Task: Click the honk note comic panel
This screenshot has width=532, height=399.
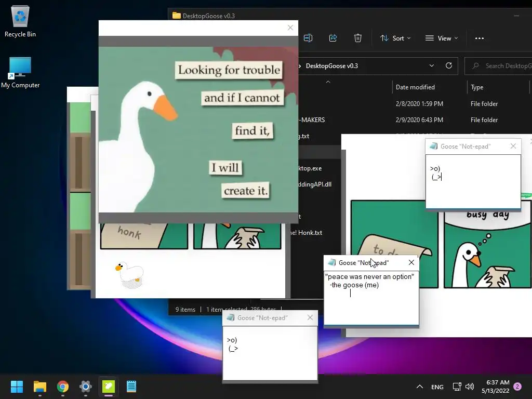Action: tap(144, 236)
